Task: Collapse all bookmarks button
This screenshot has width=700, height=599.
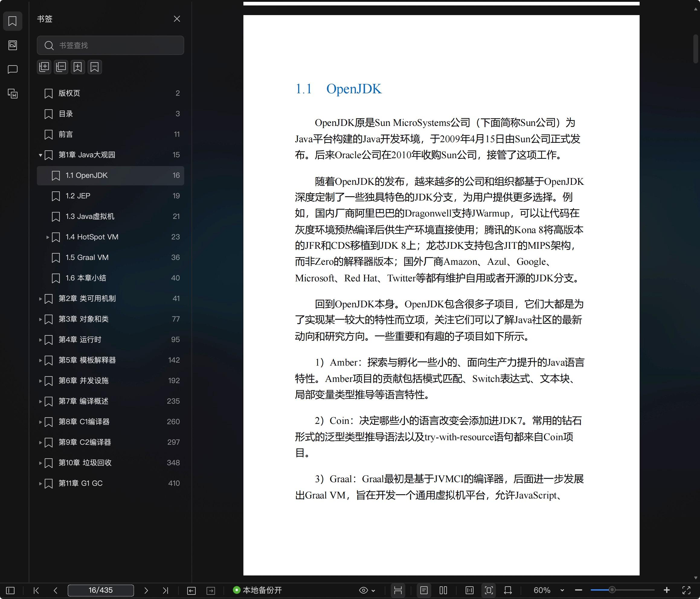Action: point(61,67)
